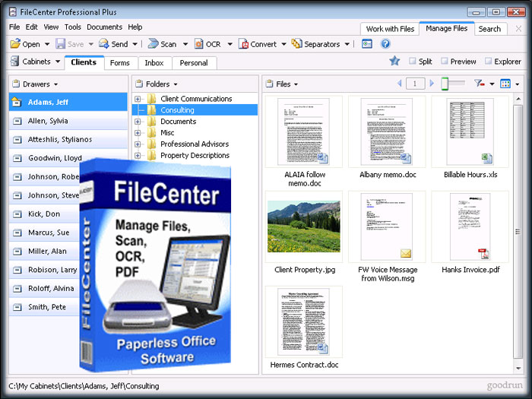Switch to the Search tab

tap(489, 29)
